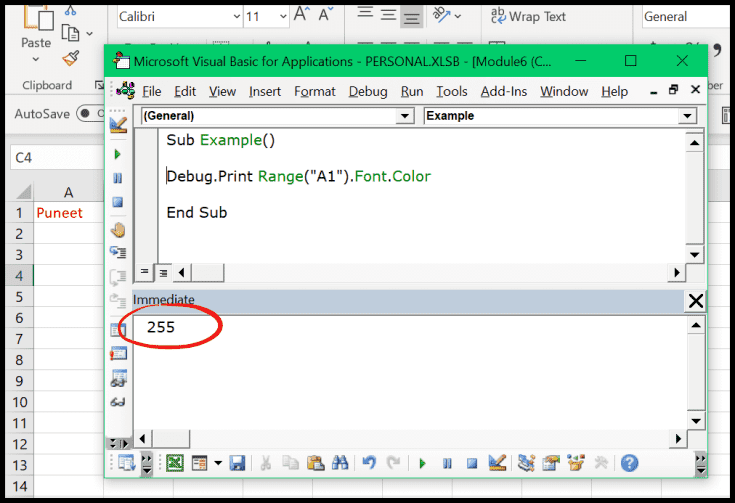This screenshot has width=735, height=503.
Task: Run the macro with bottom toolbar play icon
Action: (x=422, y=463)
